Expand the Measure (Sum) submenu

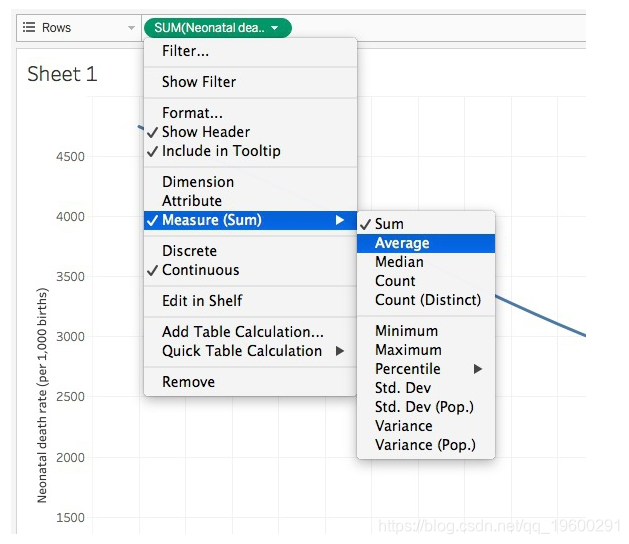tap(250, 220)
